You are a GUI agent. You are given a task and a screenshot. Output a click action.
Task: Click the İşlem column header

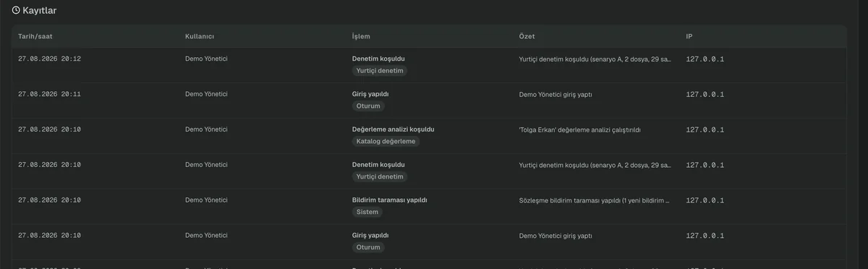(362, 36)
